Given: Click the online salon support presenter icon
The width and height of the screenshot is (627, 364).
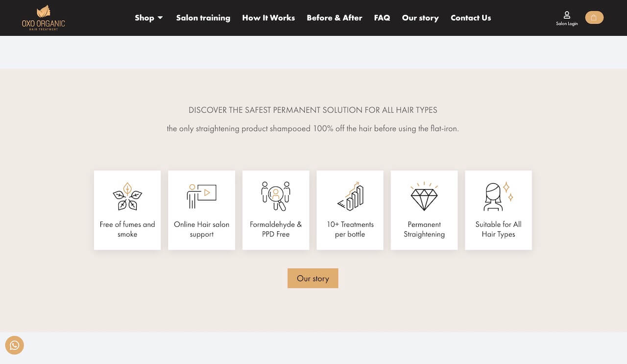Looking at the screenshot, I should [201, 196].
